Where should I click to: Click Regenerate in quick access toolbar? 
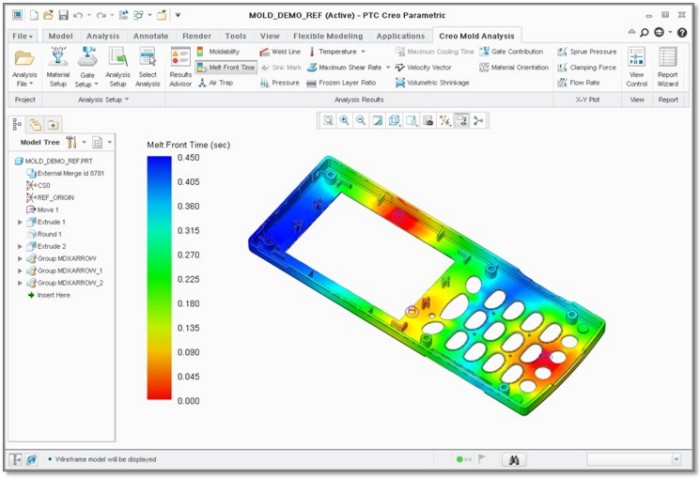123,16
